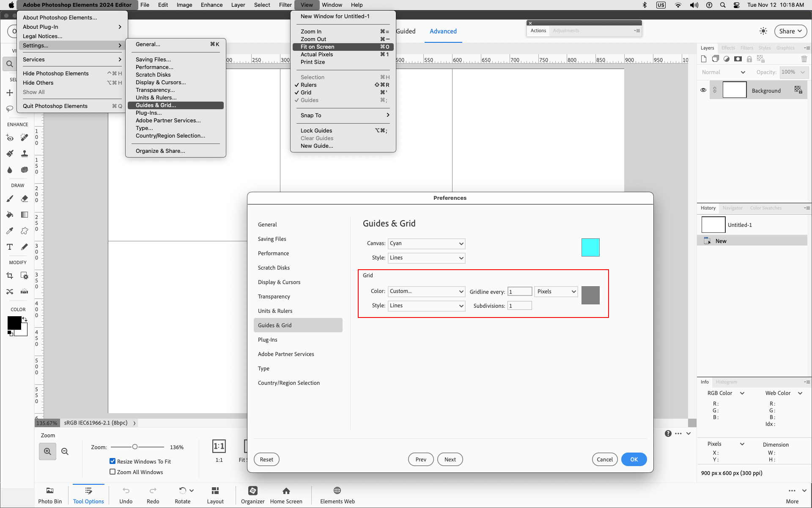The height and width of the screenshot is (508, 812).
Task: Open the Pixels unit dropdown for gridlines
Action: pyautogui.click(x=556, y=291)
